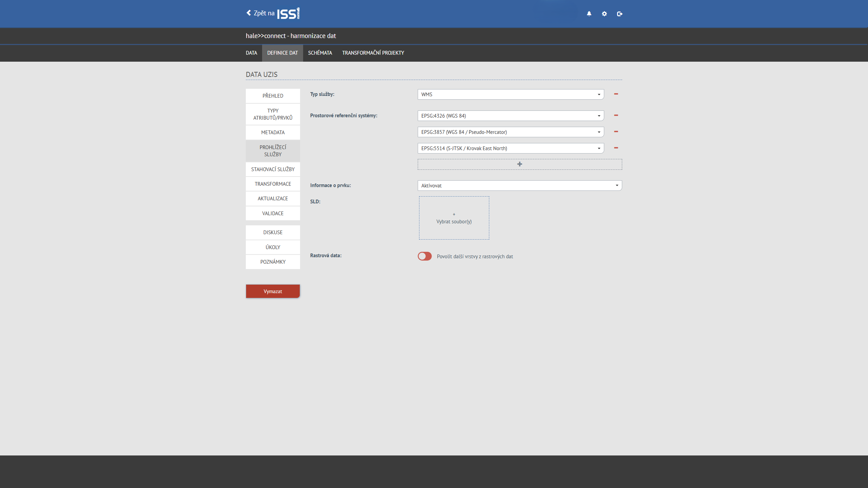Remove the WMS service type row
The height and width of the screenshot is (488, 868).
(616, 94)
